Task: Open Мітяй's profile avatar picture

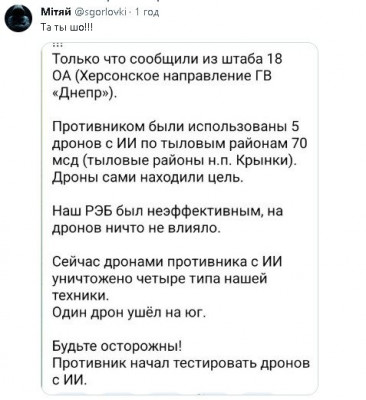Action: pyautogui.click(x=20, y=19)
